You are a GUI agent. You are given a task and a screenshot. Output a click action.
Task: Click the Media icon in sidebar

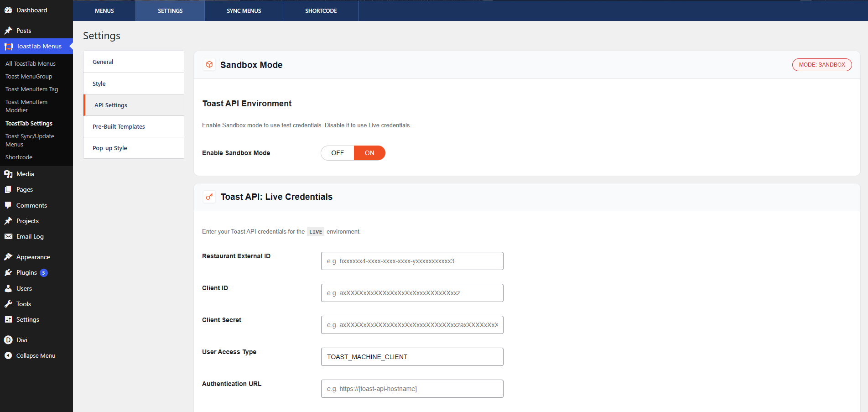(x=8, y=174)
